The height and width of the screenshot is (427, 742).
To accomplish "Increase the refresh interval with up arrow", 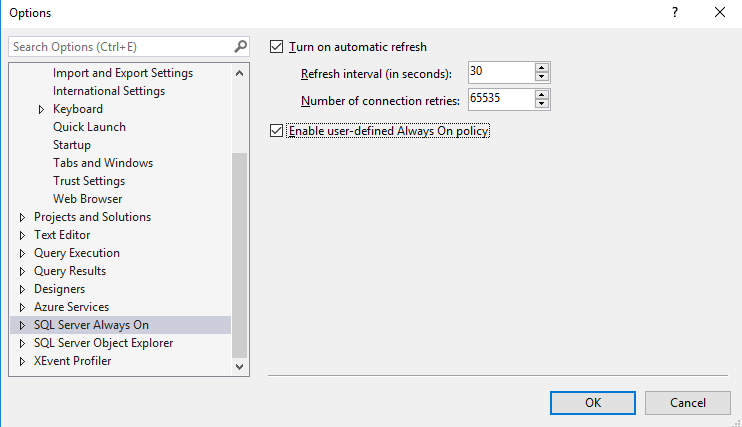I will click(541, 68).
